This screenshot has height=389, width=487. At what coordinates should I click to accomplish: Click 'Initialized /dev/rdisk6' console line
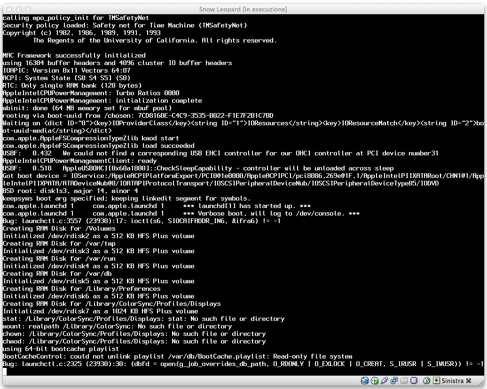click(98, 296)
